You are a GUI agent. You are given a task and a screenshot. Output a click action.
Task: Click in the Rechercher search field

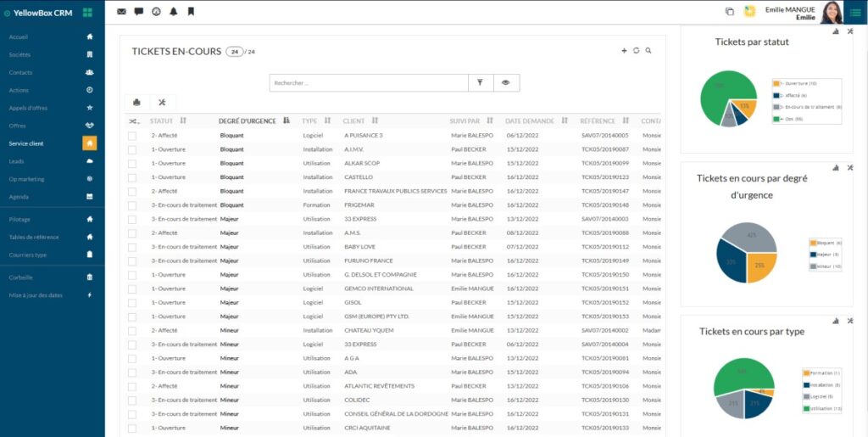tap(369, 83)
